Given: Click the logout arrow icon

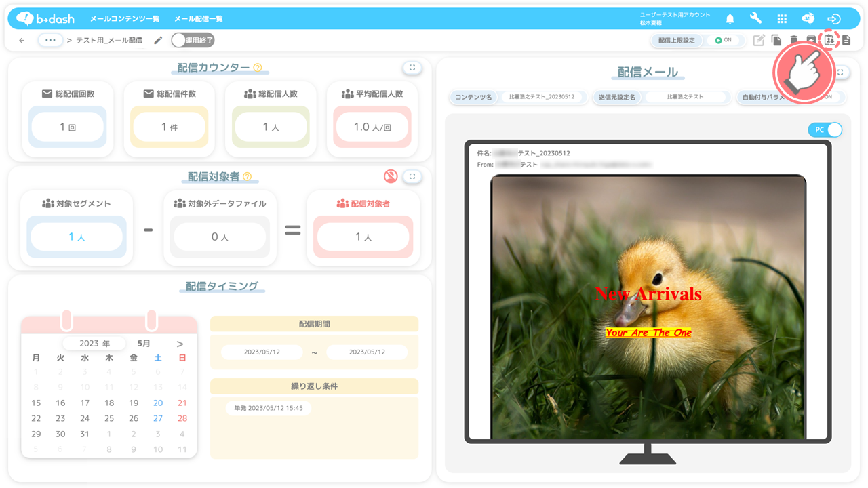Looking at the screenshot, I should point(834,19).
